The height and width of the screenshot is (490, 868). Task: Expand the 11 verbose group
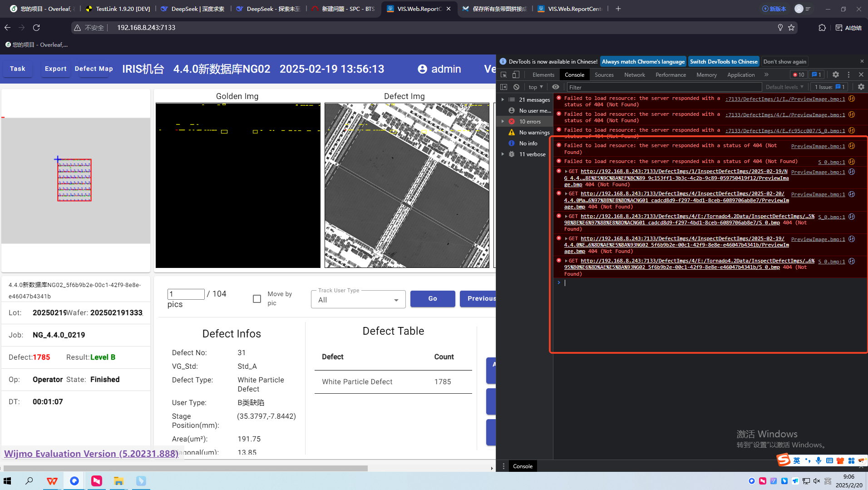pos(503,154)
